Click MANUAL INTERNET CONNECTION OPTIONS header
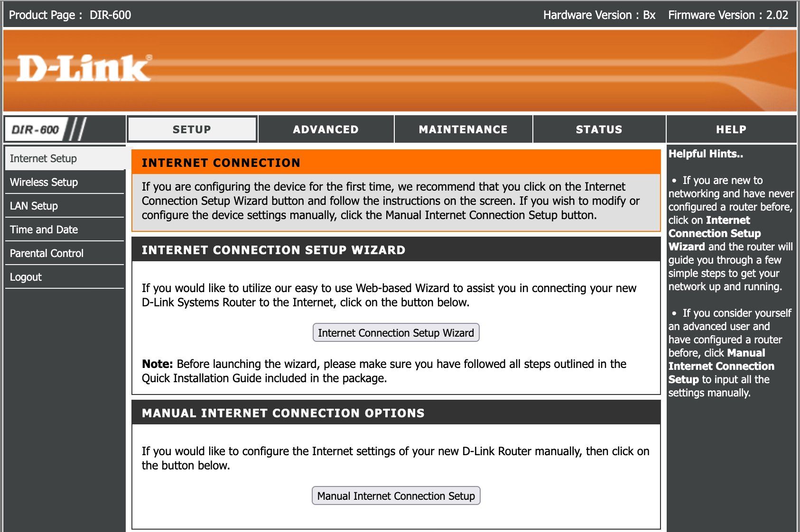Image resolution: width=800 pixels, height=532 pixels. [x=396, y=413]
